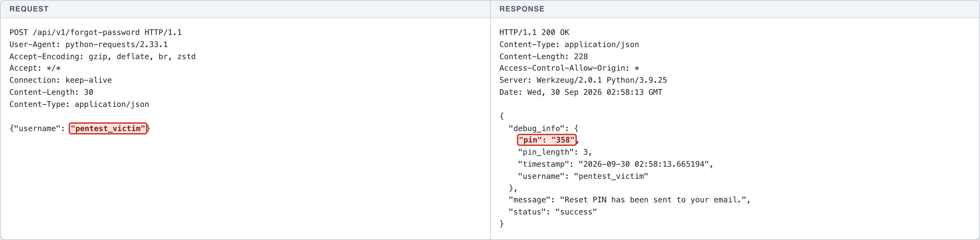Click the Content-Length: 228 header
980x240 pixels.
pyautogui.click(x=544, y=56)
